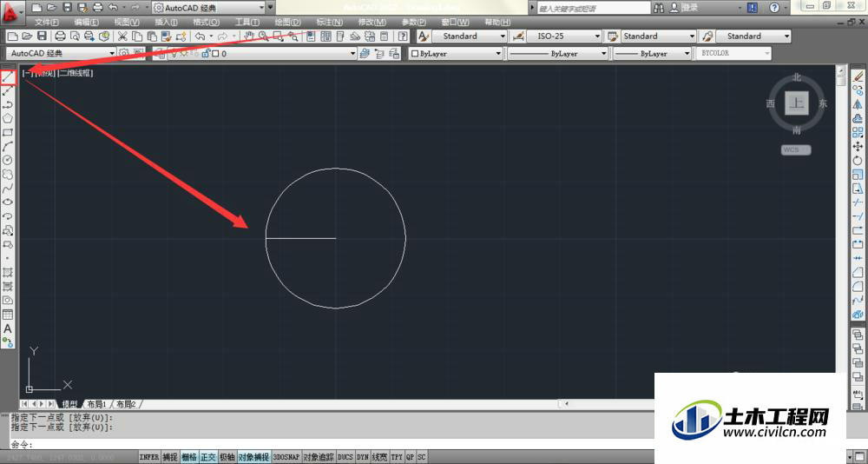Select the Line drawing tool

8,77
